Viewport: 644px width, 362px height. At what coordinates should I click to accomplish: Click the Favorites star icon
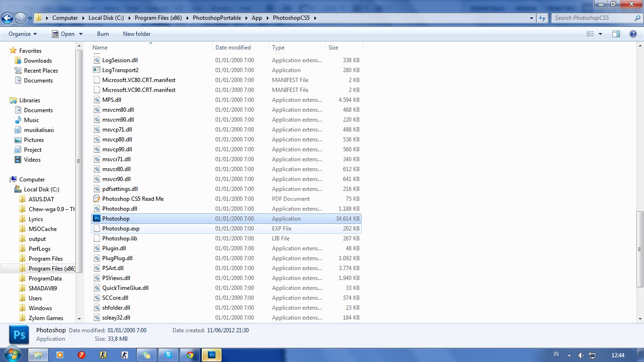click(13, 50)
